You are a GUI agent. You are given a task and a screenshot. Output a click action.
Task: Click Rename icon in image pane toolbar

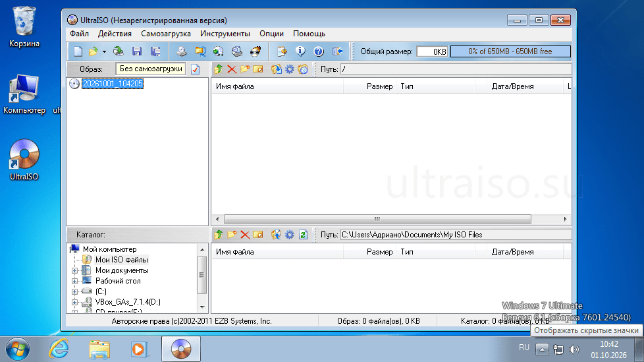(x=258, y=69)
